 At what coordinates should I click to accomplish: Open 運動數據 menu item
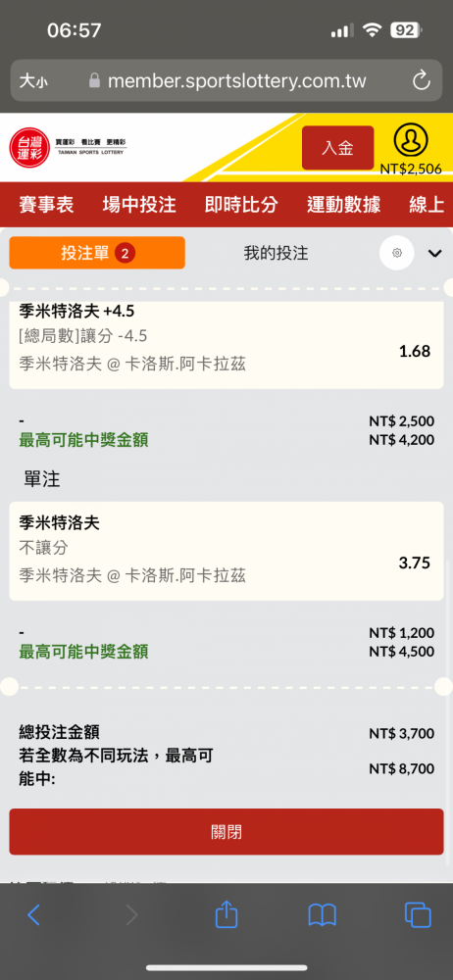click(x=343, y=205)
